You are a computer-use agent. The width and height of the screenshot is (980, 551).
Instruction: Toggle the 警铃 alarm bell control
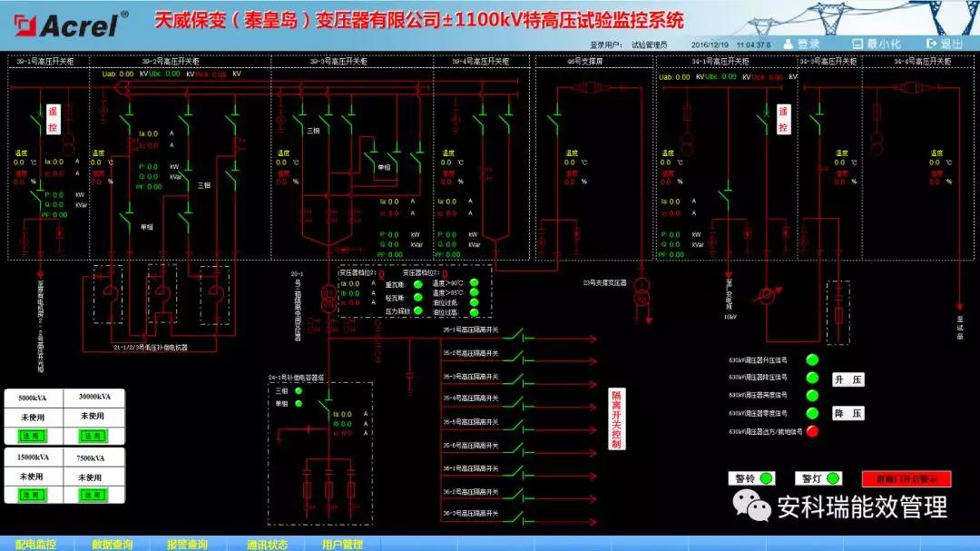tap(752, 478)
